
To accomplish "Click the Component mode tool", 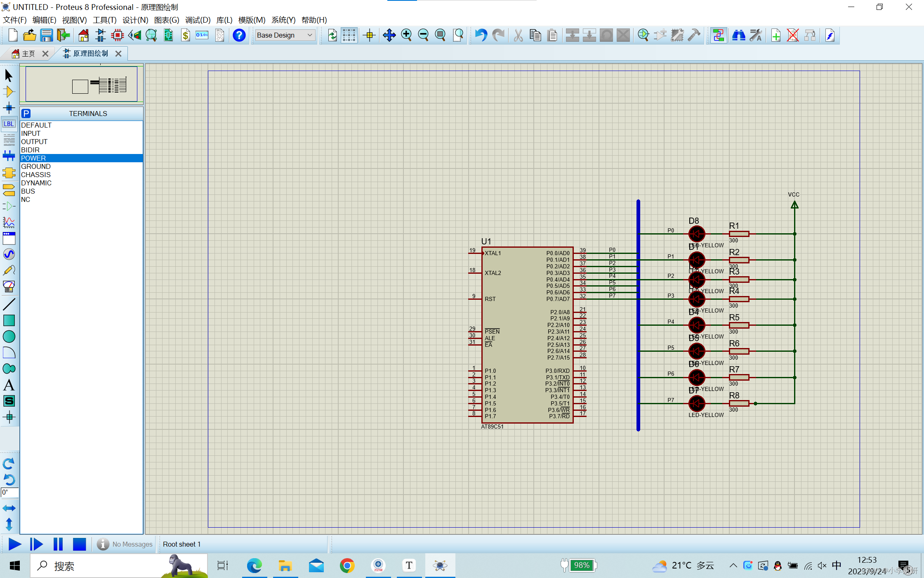I will [9, 92].
